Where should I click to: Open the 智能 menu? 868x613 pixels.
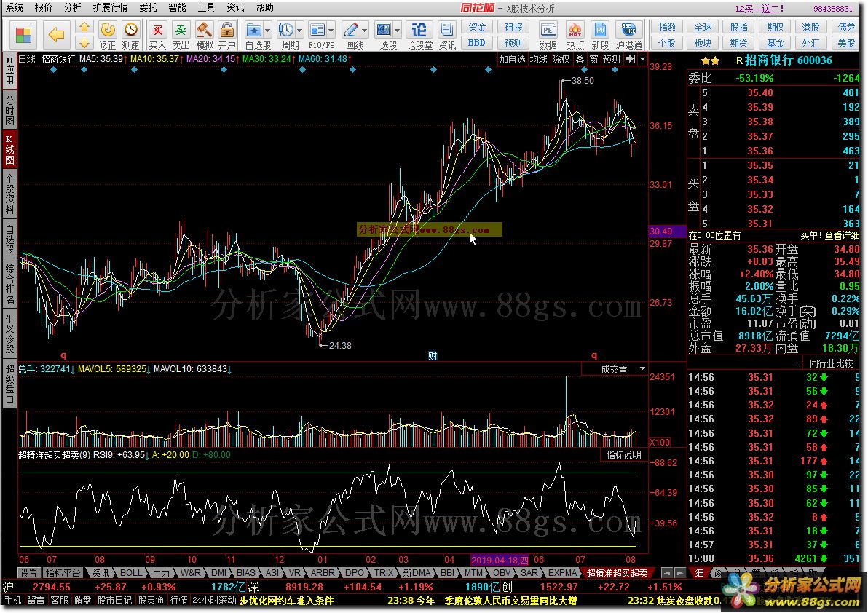pyautogui.click(x=177, y=8)
